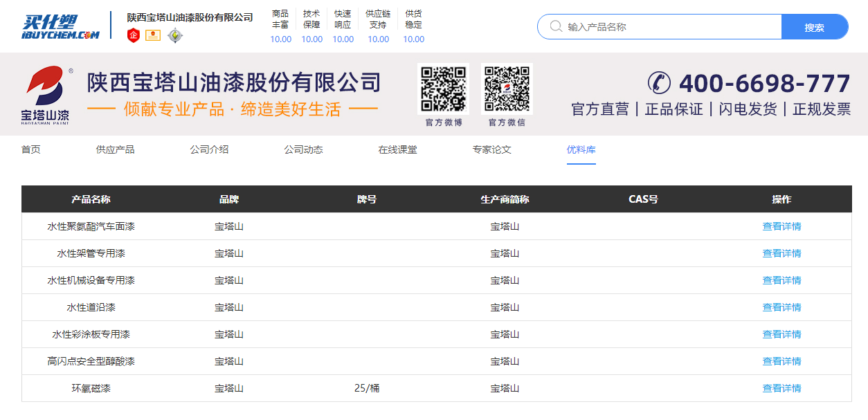Click the 操作 column header
This screenshot has width=868, height=420.
pos(782,199)
